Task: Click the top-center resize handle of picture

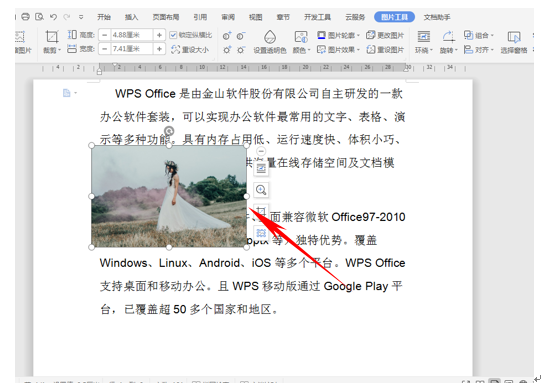Action: tap(169, 145)
